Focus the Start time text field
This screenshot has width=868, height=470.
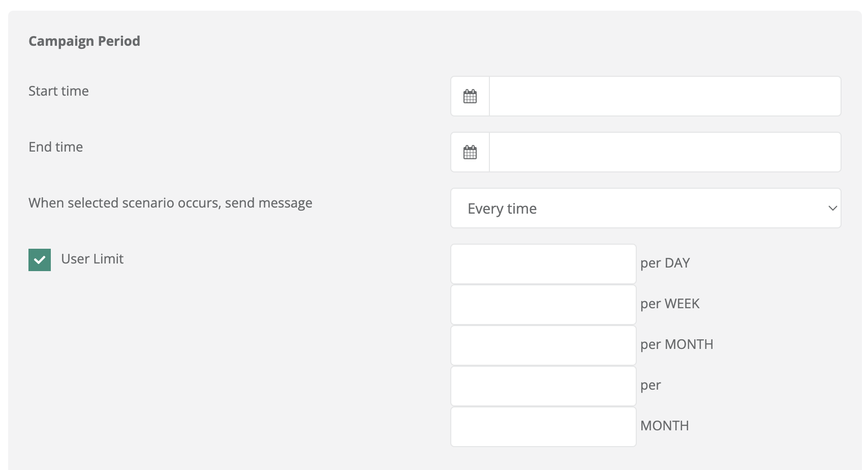click(x=665, y=96)
